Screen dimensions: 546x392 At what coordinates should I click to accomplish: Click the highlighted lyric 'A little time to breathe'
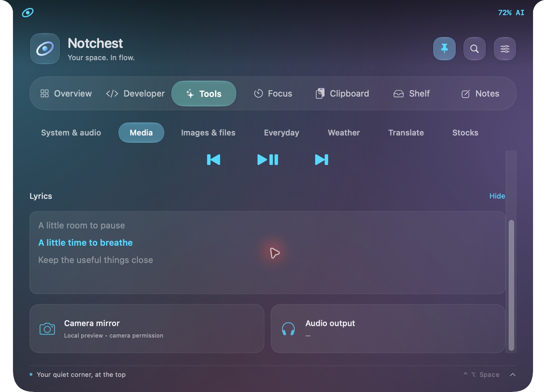point(86,243)
